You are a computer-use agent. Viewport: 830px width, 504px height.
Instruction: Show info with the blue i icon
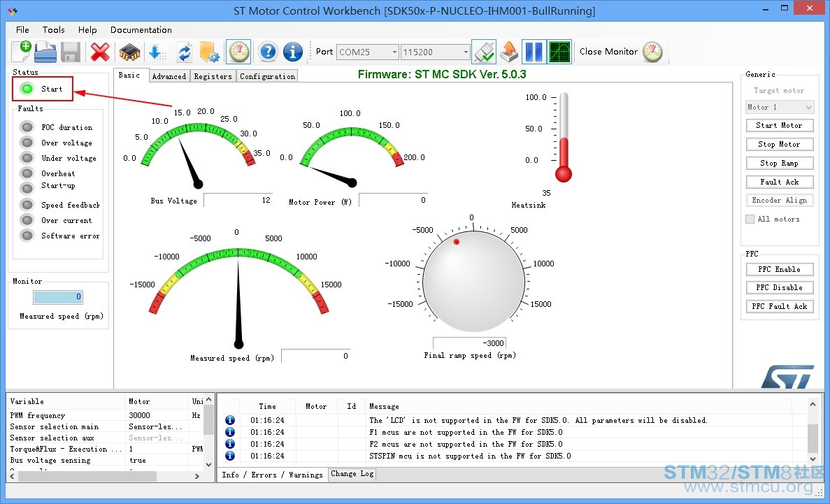[293, 52]
